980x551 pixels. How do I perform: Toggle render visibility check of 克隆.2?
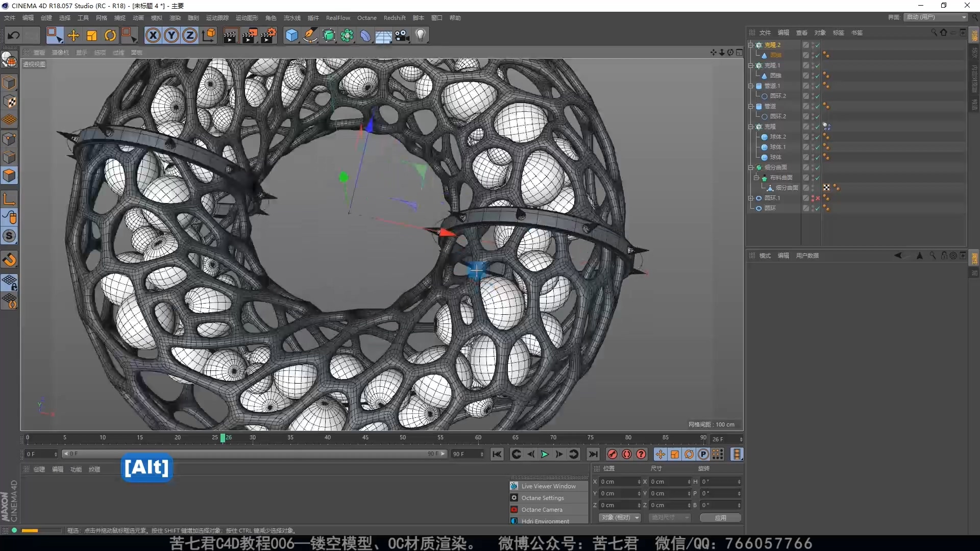(x=817, y=45)
